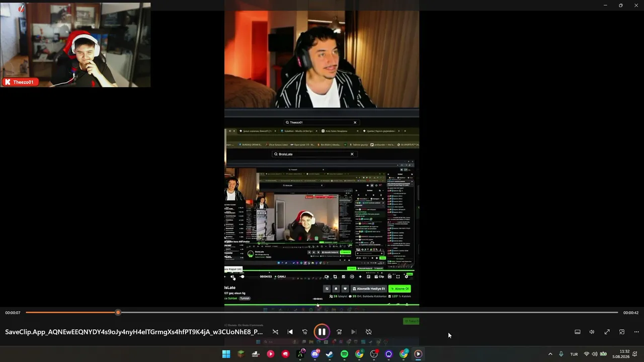Open Steam from the taskbar
Screen dimensions: 644x362
tap(330, 354)
